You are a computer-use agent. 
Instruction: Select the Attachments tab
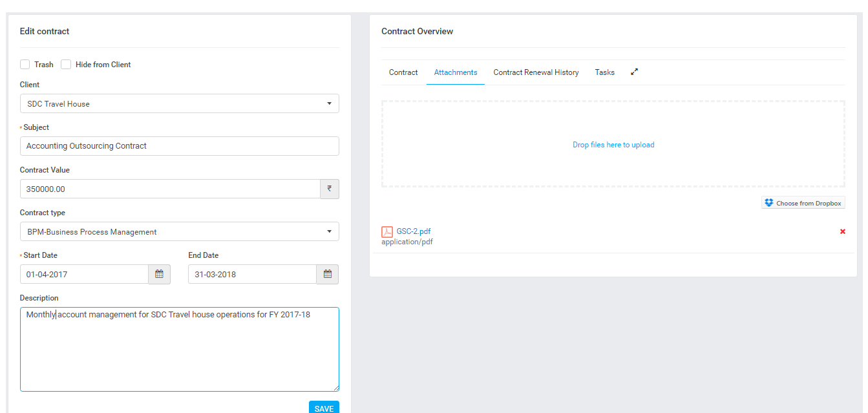[x=456, y=72]
